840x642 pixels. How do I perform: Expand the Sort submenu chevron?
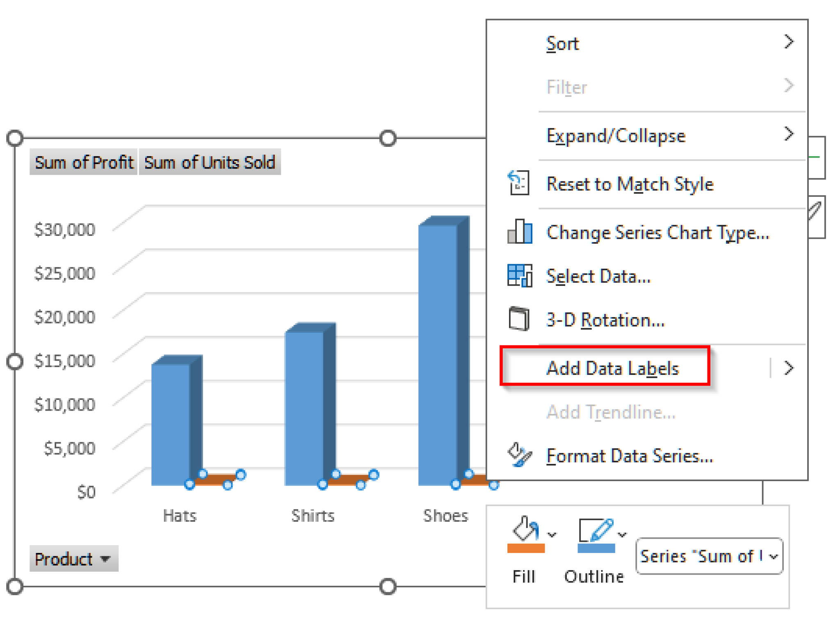(789, 41)
